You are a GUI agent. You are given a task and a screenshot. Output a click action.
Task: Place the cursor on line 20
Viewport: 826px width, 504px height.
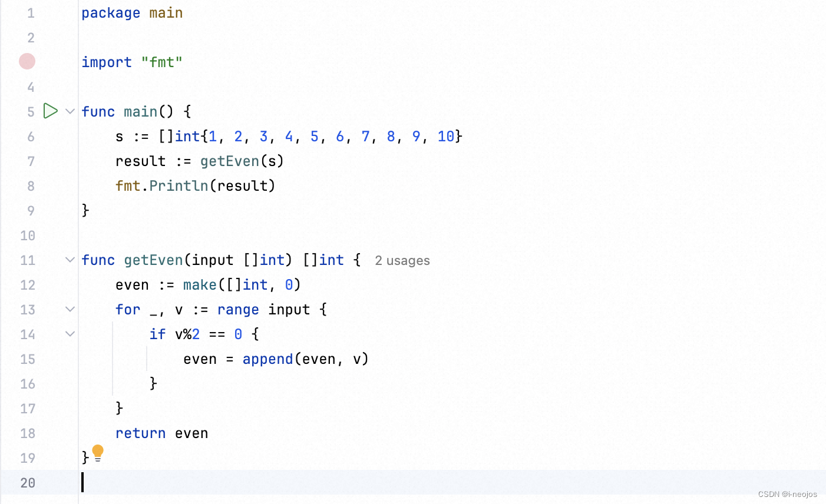pyautogui.click(x=177, y=483)
